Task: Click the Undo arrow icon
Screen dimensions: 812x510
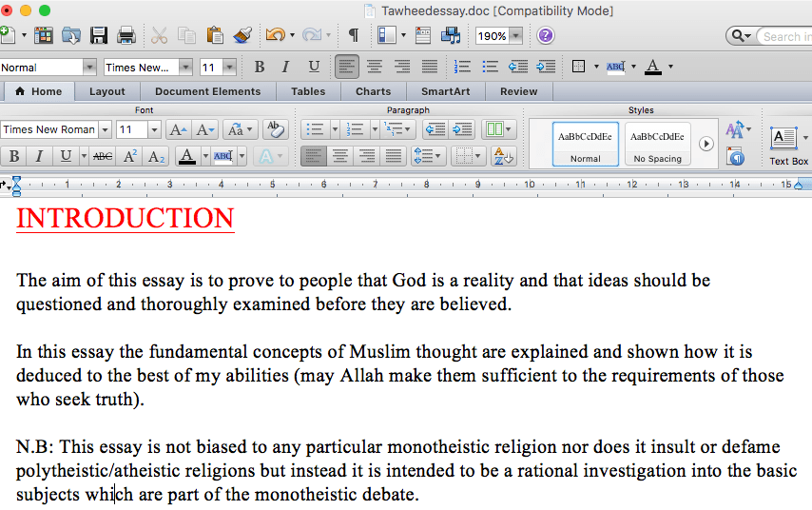Action: (274, 36)
